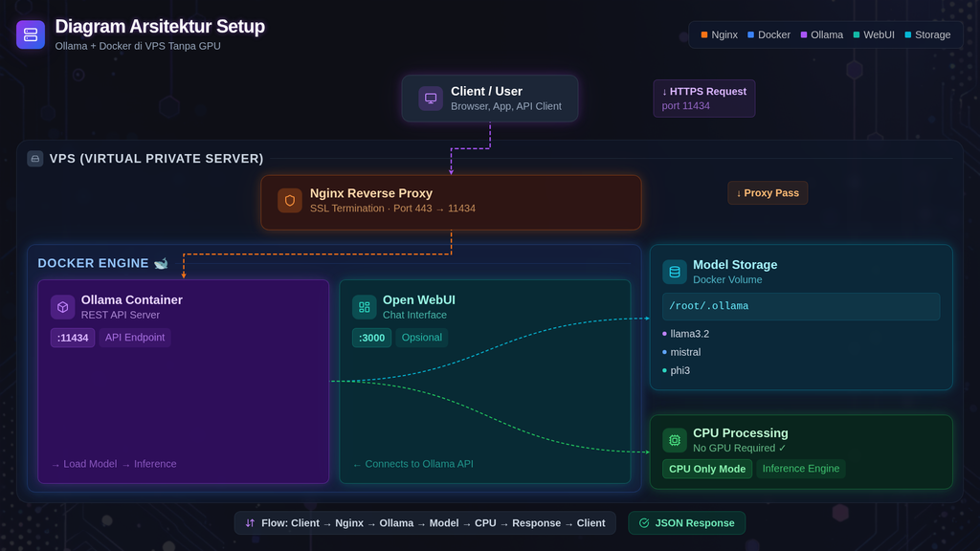Image resolution: width=980 pixels, height=551 pixels.
Task: Click the JSON Response badge
Action: click(687, 523)
